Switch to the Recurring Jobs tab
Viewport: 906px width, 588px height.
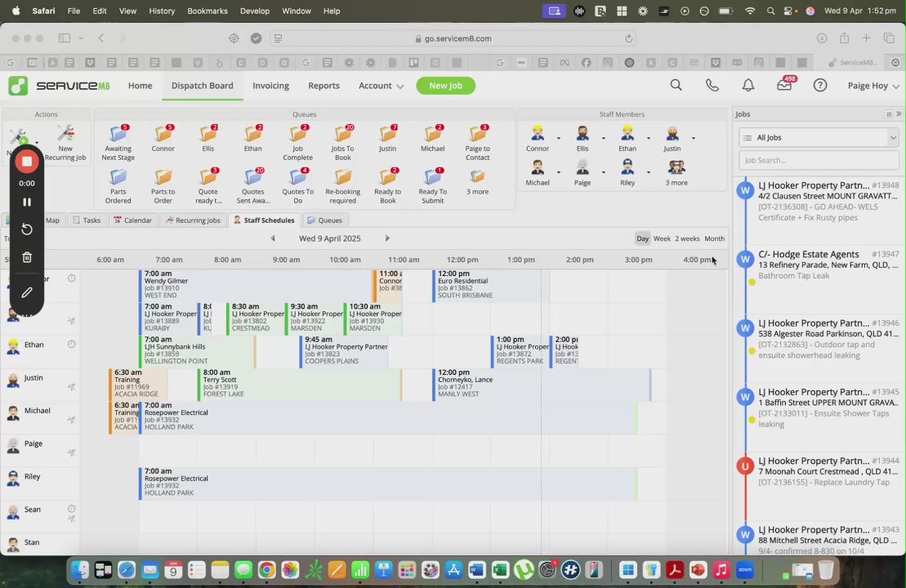(193, 220)
